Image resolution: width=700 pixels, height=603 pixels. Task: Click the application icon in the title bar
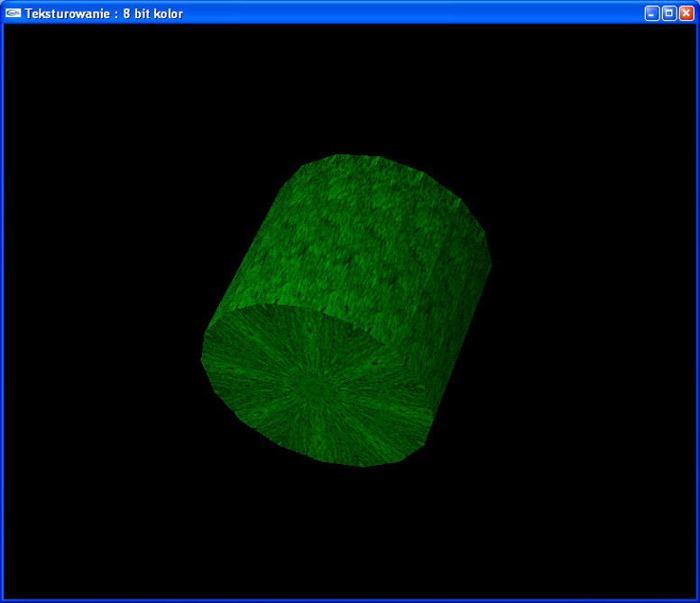[x=13, y=13]
